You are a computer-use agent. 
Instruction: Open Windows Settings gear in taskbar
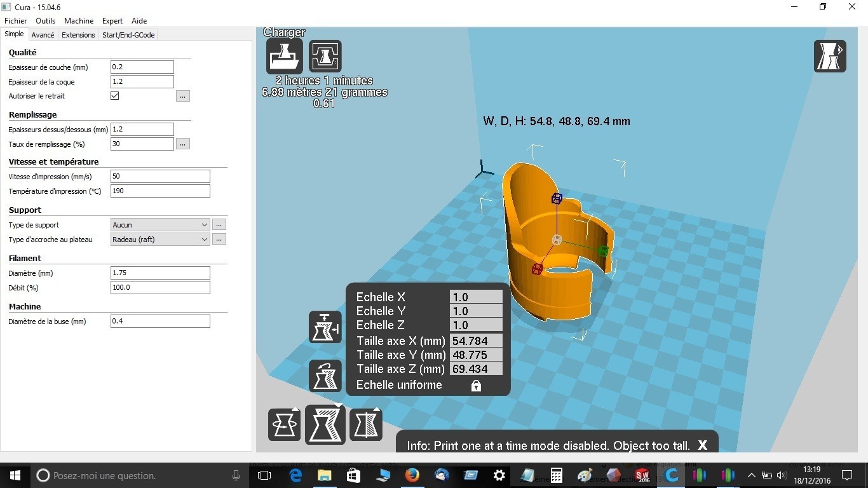pyautogui.click(x=499, y=475)
